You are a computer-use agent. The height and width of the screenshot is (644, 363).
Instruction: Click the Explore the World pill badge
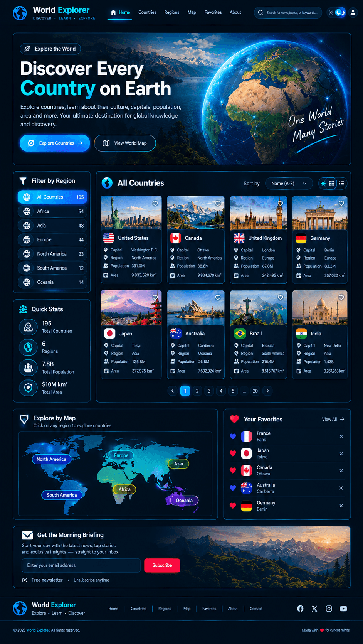(x=50, y=49)
